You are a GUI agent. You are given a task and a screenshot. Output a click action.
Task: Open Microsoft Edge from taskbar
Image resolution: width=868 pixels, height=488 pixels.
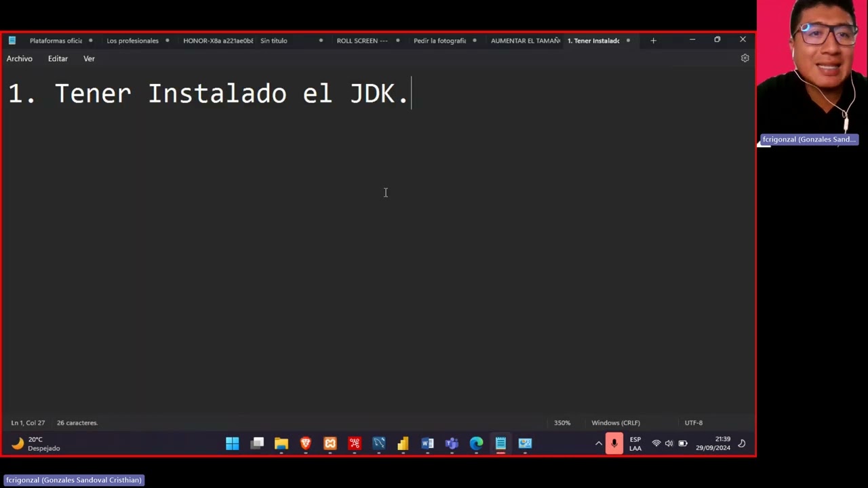click(x=477, y=444)
